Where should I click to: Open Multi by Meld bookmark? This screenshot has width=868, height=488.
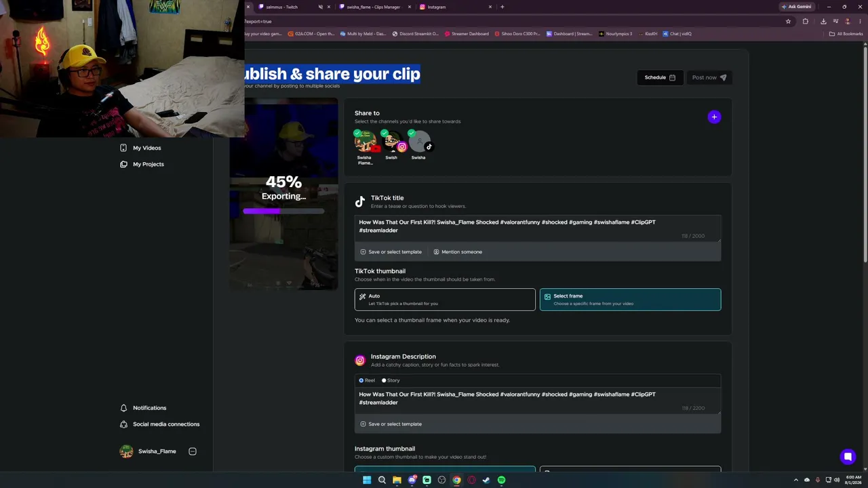tap(363, 34)
